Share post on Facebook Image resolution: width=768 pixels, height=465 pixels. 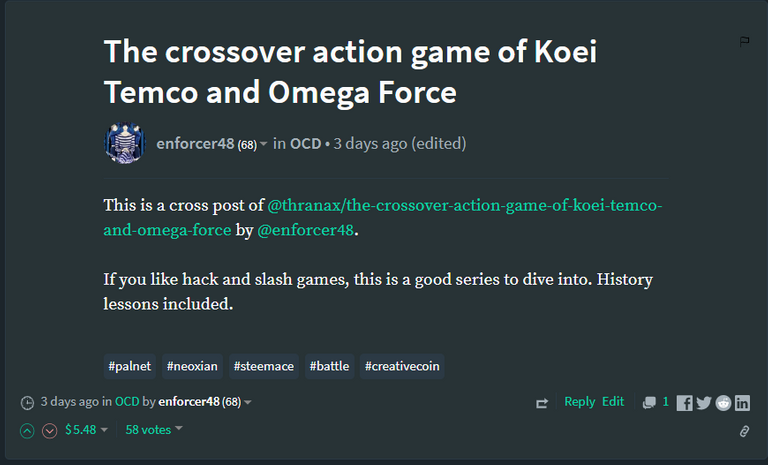[684, 403]
